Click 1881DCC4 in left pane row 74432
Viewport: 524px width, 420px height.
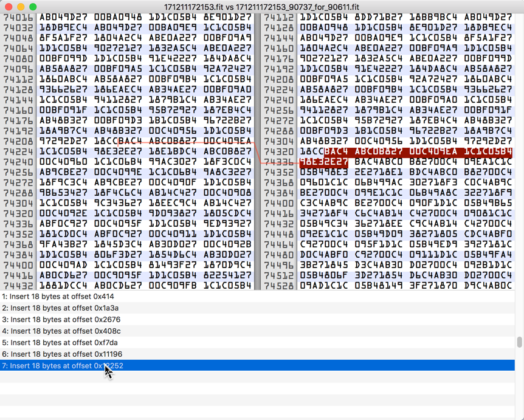63,286
